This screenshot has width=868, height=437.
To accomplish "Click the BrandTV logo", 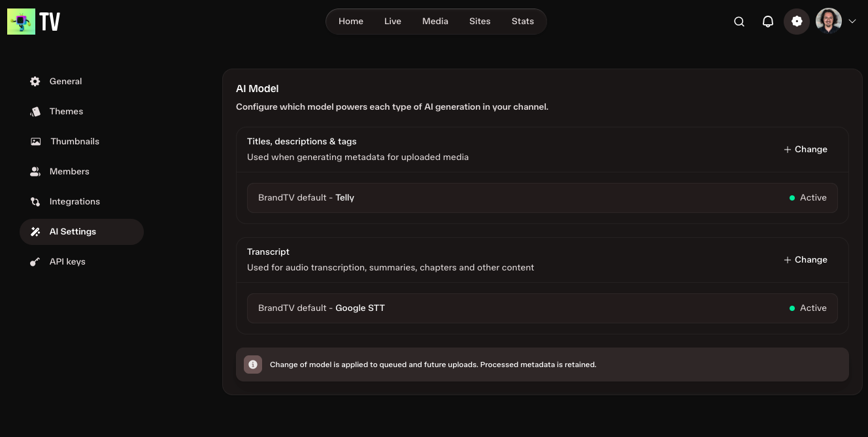I will tap(34, 22).
